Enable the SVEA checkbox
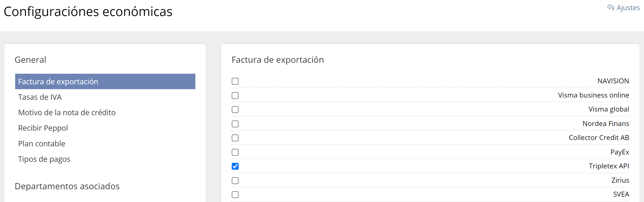The height and width of the screenshot is (202, 644). [235, 194]
